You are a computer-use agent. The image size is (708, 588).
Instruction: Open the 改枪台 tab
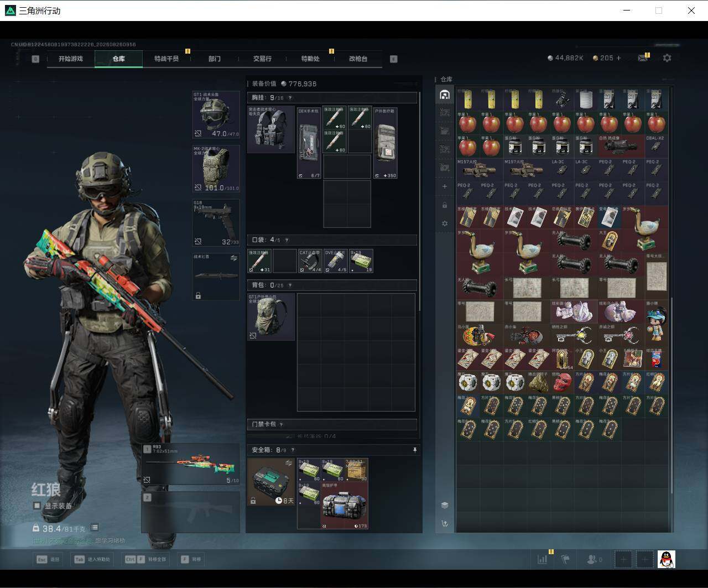358,59
